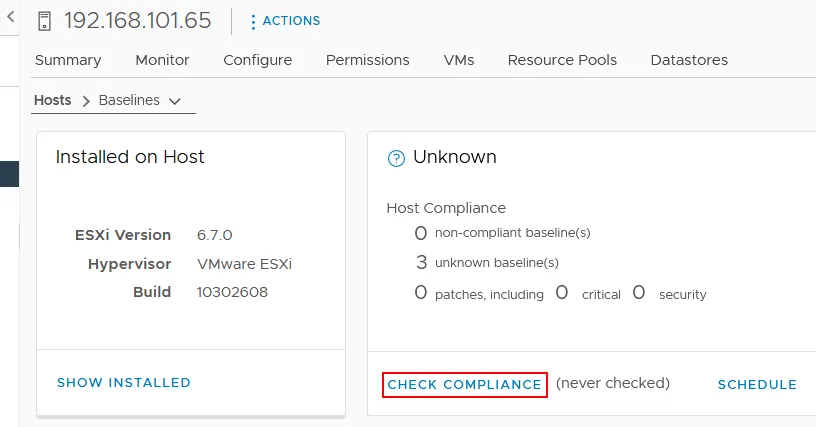Open the Monitor tab
816x427 pixels.
pyautogui.click(x=162, y=60)
